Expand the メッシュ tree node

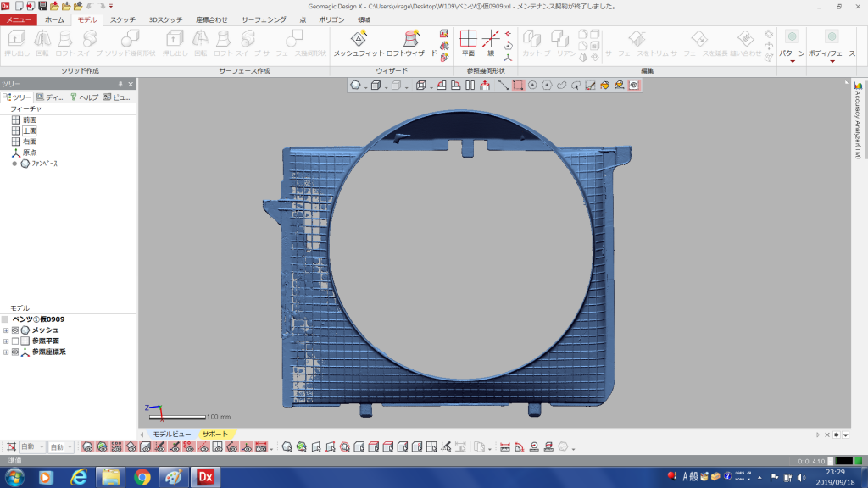6,330
